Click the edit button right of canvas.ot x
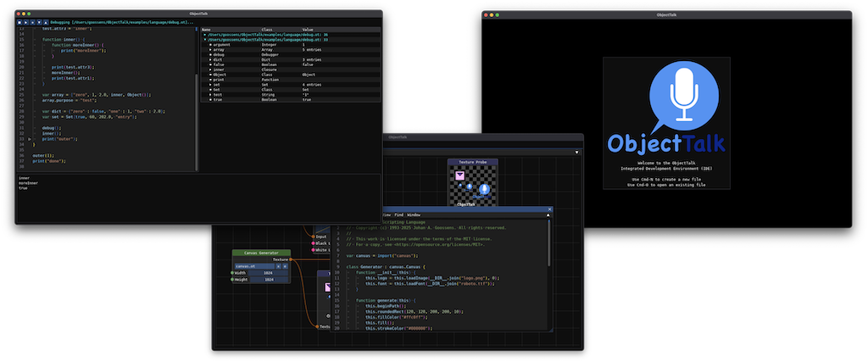The image size is (868, 362). click(x=285, y=266)
